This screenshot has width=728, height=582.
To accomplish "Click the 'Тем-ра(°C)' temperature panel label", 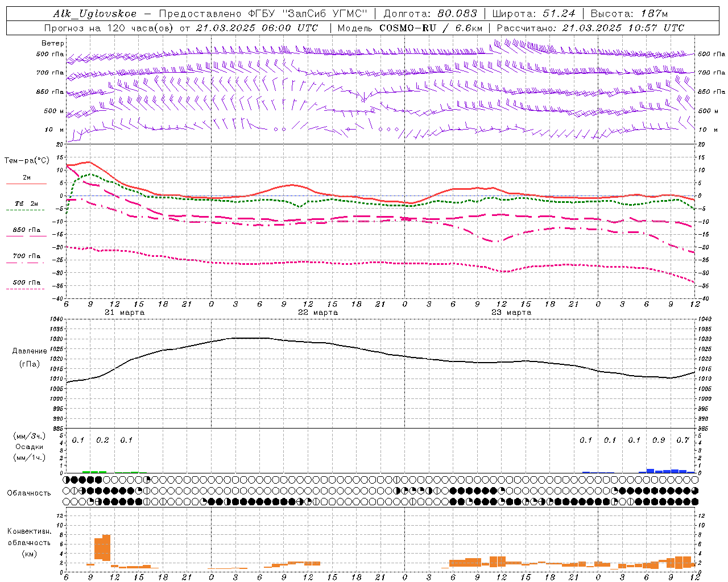I will [27, 161].
